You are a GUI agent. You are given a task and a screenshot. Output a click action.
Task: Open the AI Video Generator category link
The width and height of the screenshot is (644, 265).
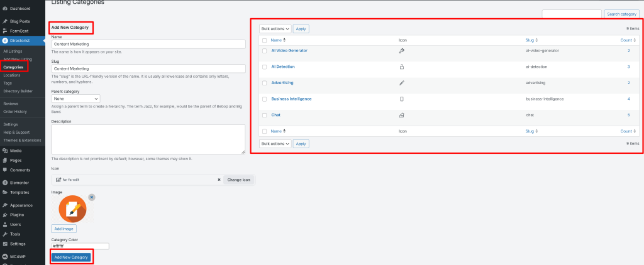click(289, 50)
